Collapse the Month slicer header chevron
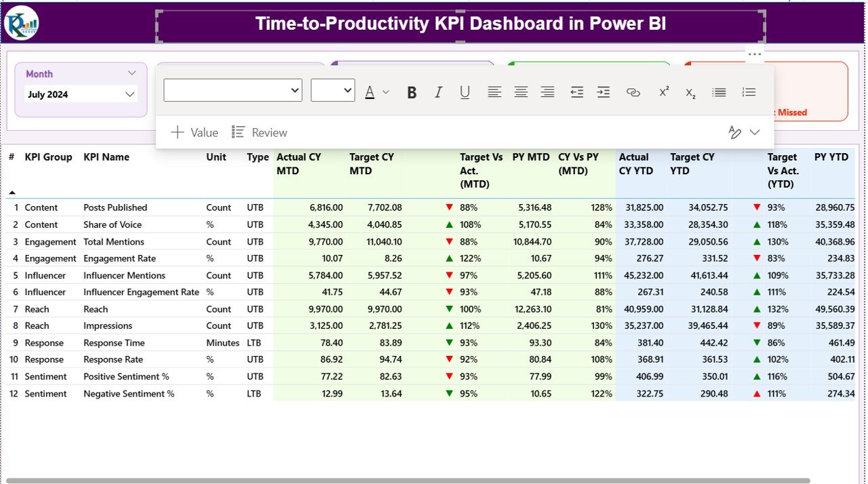Image resolution: width=868 pixels, height=484 pixels. pos(132,73)
